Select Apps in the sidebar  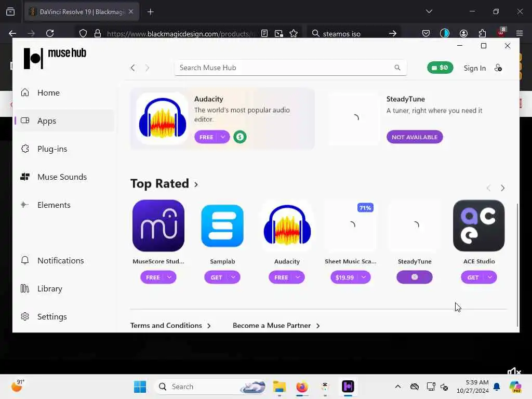64,121
